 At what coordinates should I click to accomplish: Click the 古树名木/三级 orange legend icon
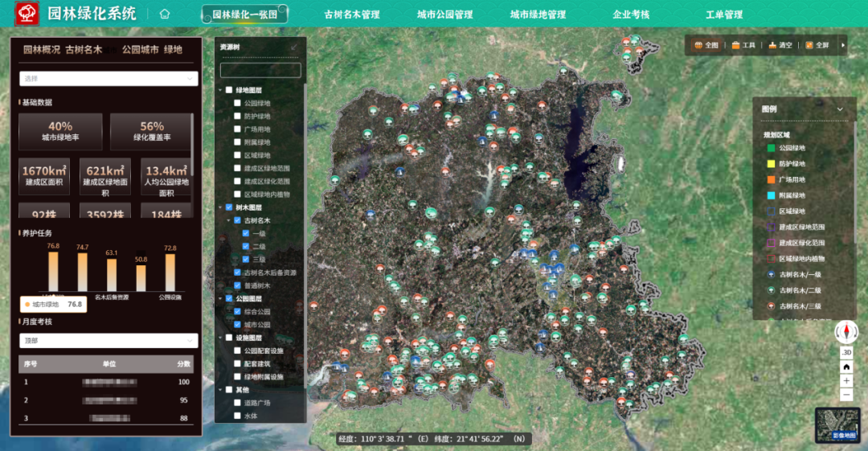(771, 305)
